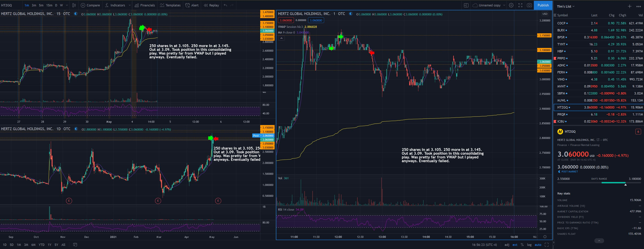
Task: Open chart properties gear in top toolbar
Action: [511, 5]
